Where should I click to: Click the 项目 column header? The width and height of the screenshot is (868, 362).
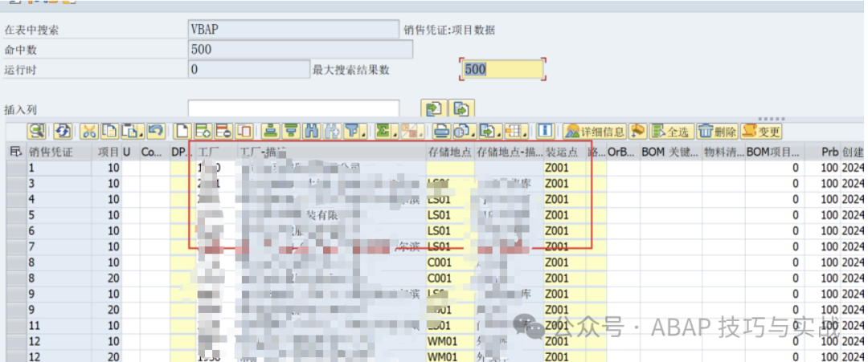[x=105, y=152]
